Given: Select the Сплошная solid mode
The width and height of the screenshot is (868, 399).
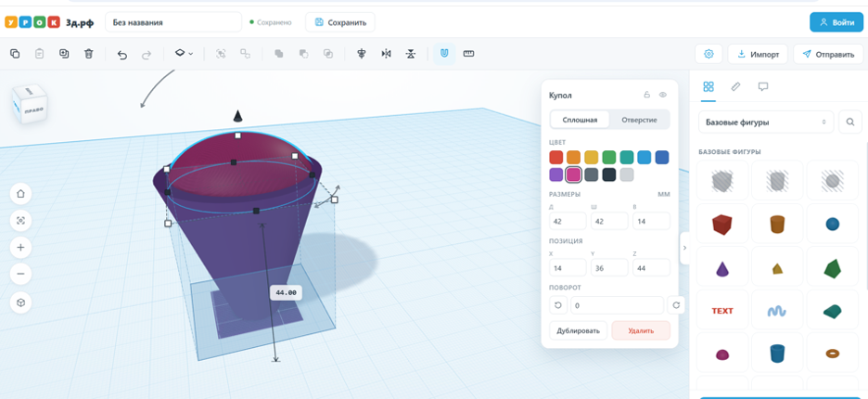Looking at the screenshot, I should [x=580, y=119].
